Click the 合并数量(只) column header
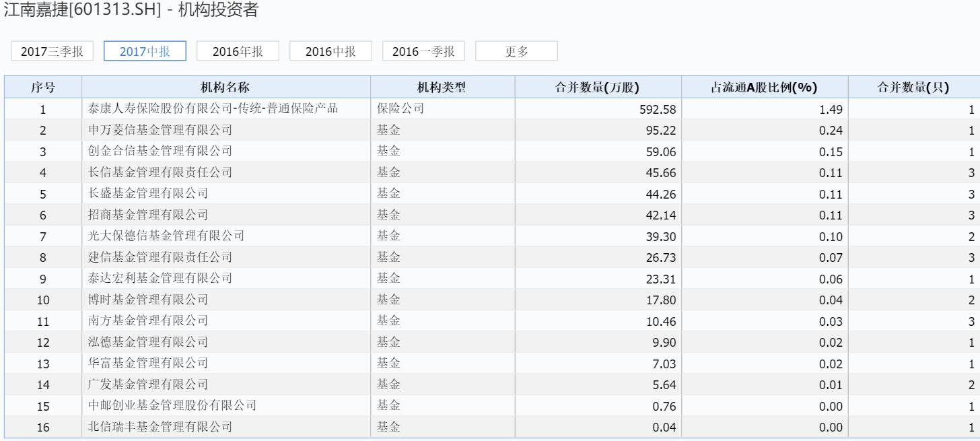980x441 pixels. click(913, 87)
